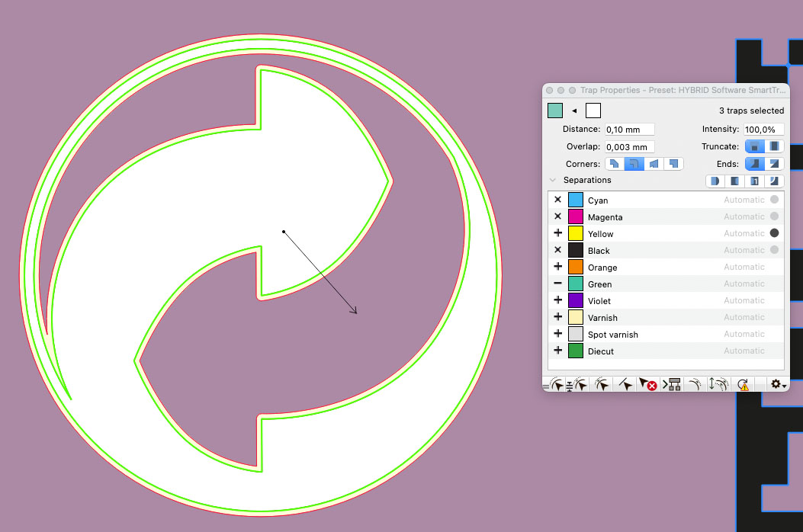Open the Automatic dropdown for Violet
The width and height of the screenshot is (803, 532).
[x=744, y=300]
